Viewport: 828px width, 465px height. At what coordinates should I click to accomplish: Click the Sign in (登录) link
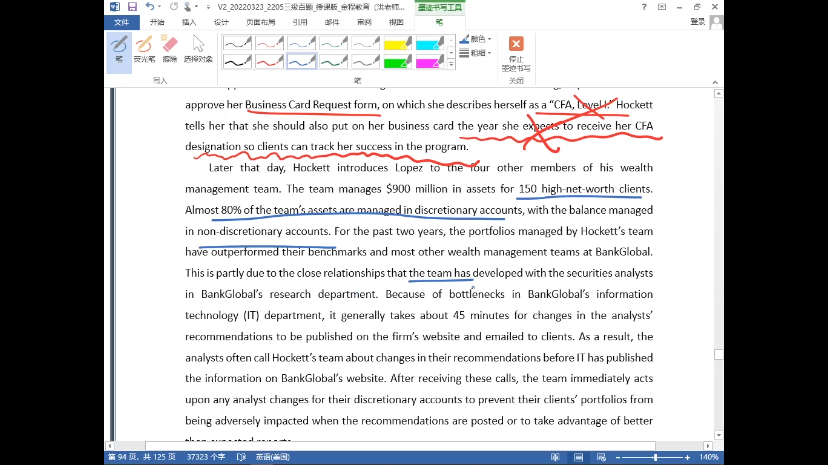[x=698, y=21]
